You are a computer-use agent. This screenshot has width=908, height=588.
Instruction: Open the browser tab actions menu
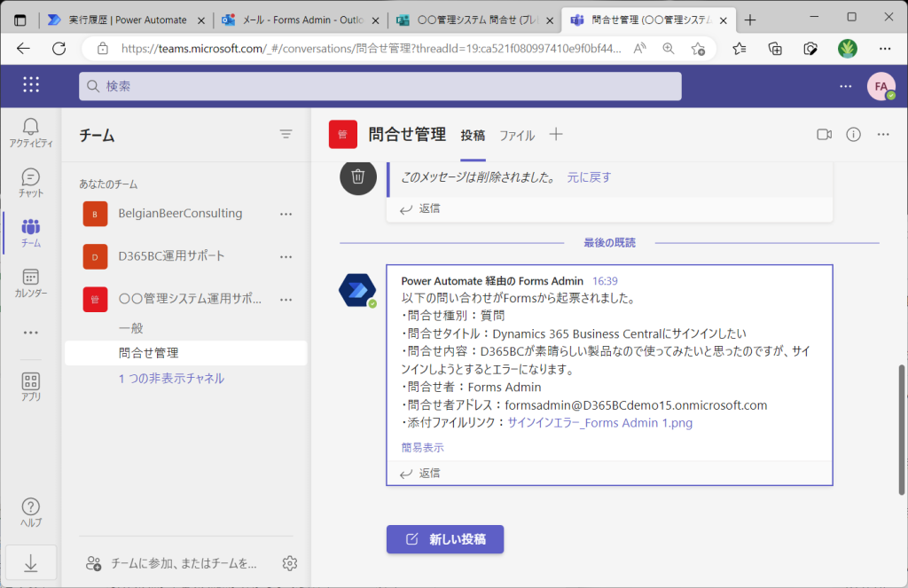click(x=20, y=20)
